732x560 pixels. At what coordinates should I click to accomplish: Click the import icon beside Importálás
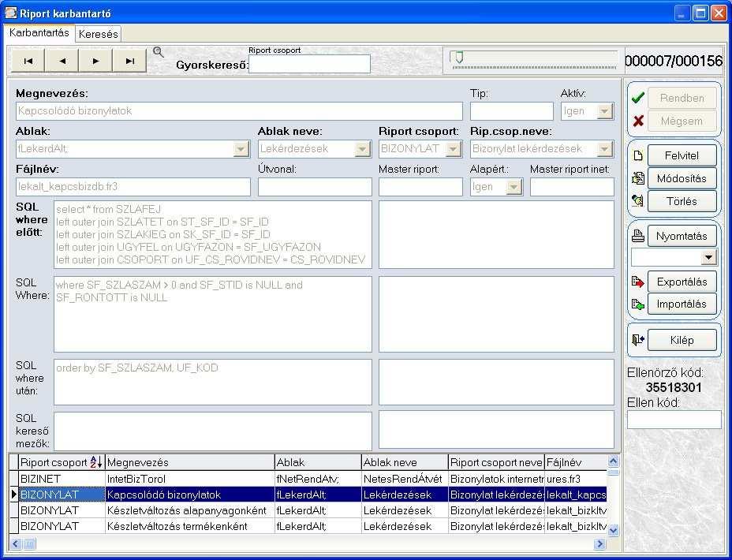(x=637, y=304)
